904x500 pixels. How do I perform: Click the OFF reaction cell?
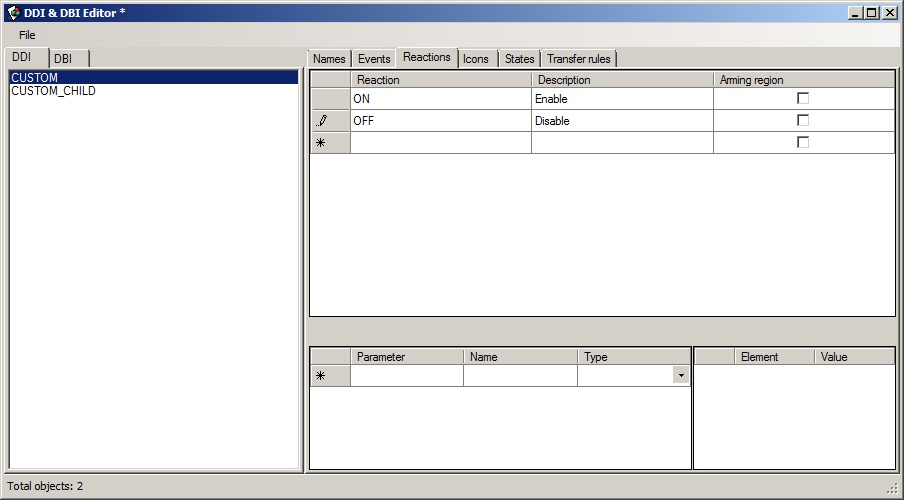440,121
